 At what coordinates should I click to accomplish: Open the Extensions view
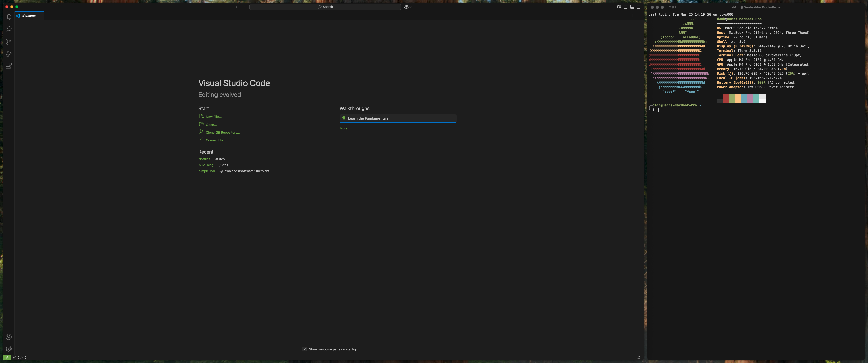tap(8, 66)
